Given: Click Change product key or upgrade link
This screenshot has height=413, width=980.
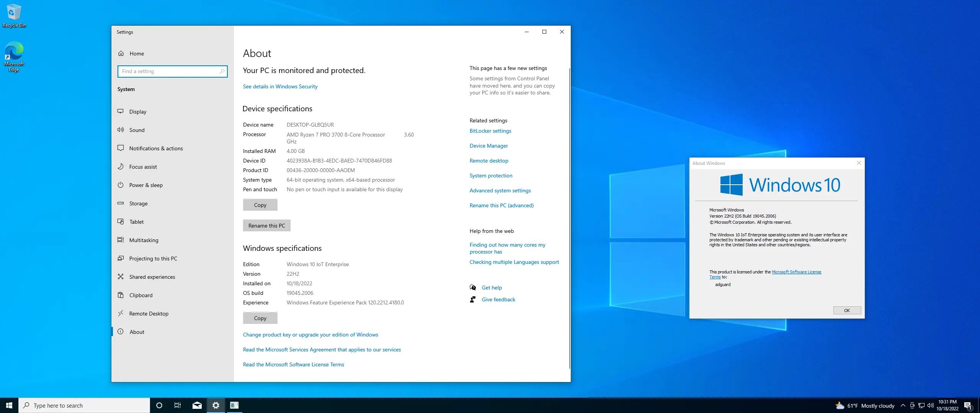Looking at the screenshot, I should (x=310, y=334).
